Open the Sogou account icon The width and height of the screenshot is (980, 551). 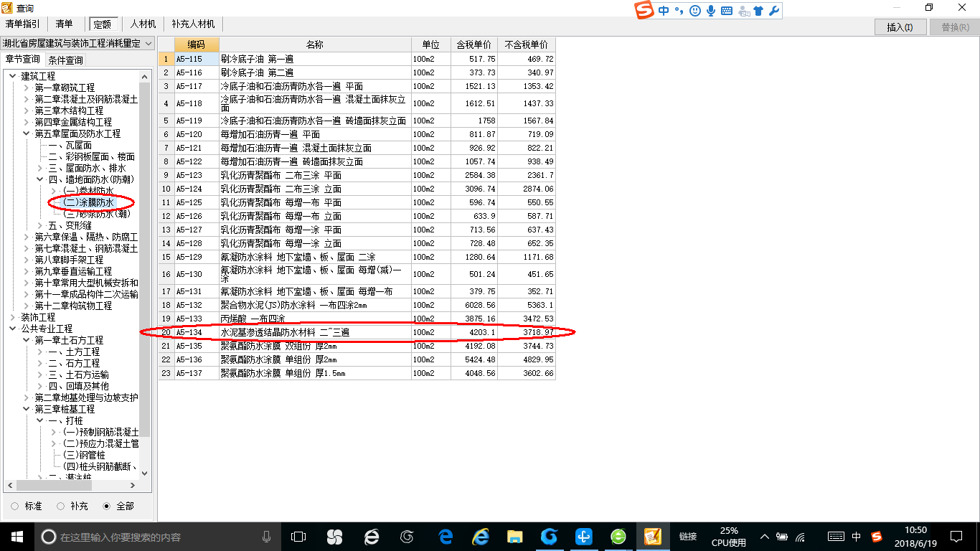pyautogui.click(x=743, y=11)
